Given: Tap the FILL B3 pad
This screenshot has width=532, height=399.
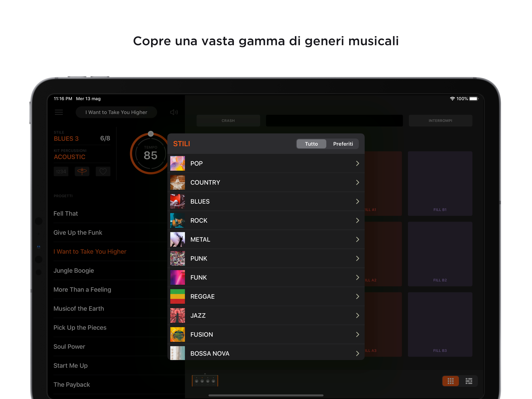Looking at the screenshot, I should [x=440, y=324].
